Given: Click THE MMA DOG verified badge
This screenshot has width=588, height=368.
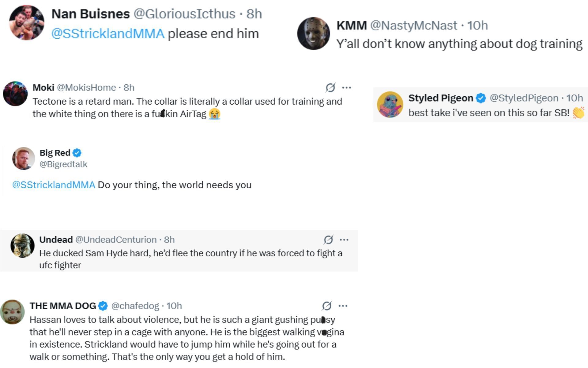Looking at the screenshot, I should click(103, 306).
